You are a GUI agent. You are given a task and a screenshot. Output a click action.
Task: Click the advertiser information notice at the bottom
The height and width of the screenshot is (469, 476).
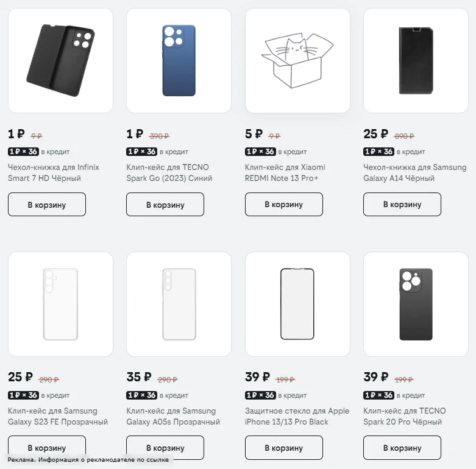(88, 460)
